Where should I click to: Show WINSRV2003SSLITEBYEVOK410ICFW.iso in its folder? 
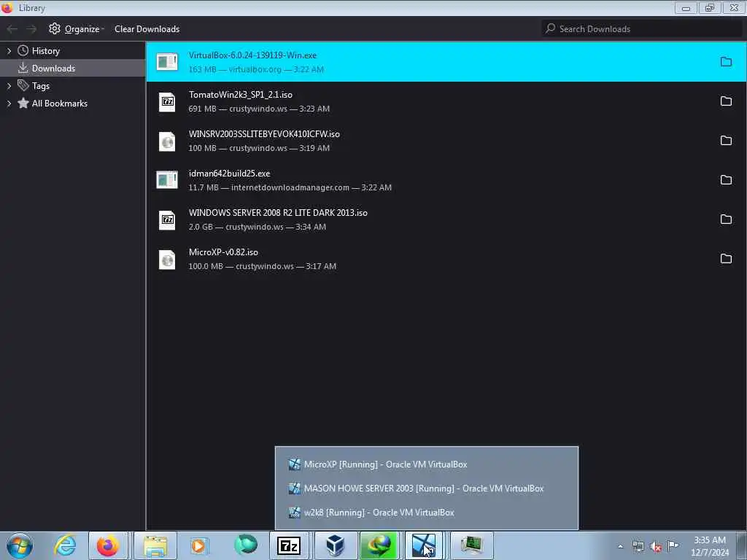(726, 141)
